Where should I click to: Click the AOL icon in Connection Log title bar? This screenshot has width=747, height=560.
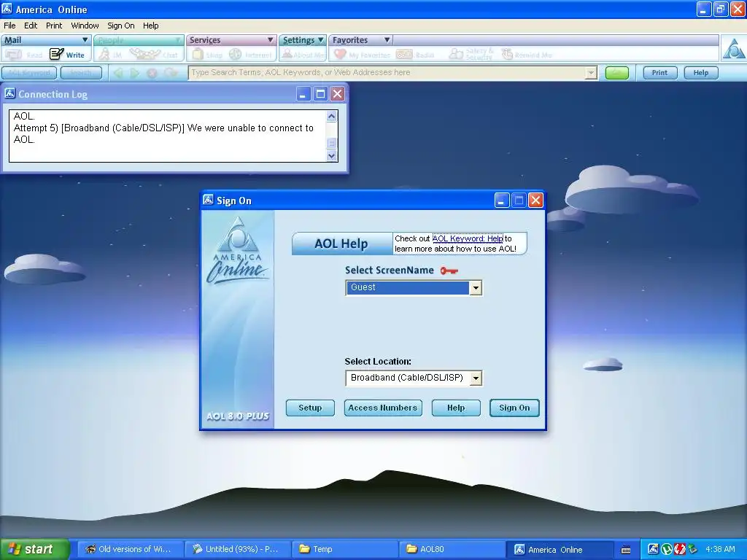click(10, 93)
